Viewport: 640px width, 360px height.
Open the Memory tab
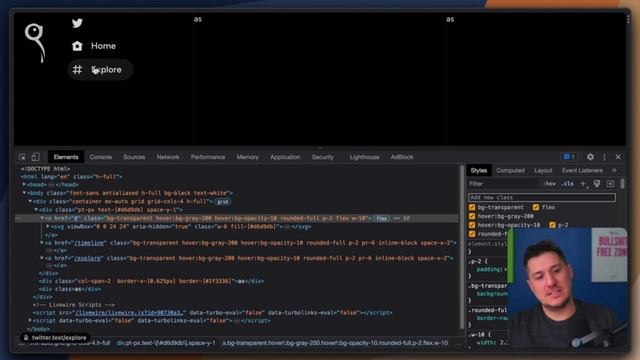[248, 157]
